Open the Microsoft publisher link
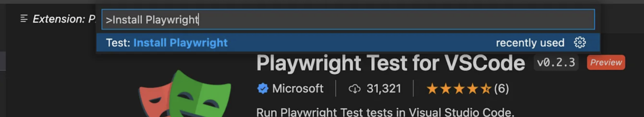 click(x=298, y=89)
